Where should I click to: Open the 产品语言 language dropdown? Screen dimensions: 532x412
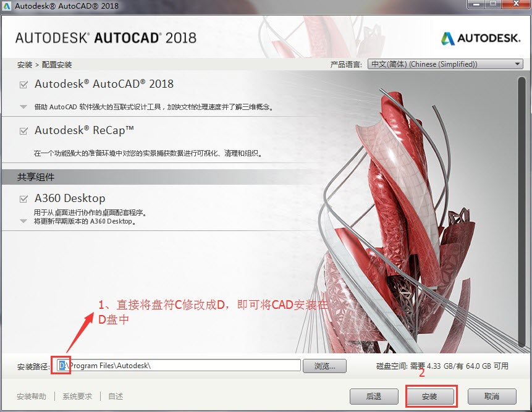click(x=445, y=64)
